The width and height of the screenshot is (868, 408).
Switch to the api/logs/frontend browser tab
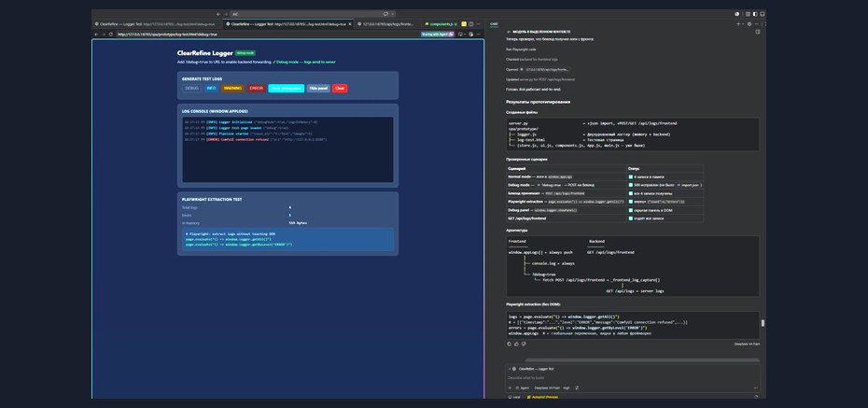[385, 23]
